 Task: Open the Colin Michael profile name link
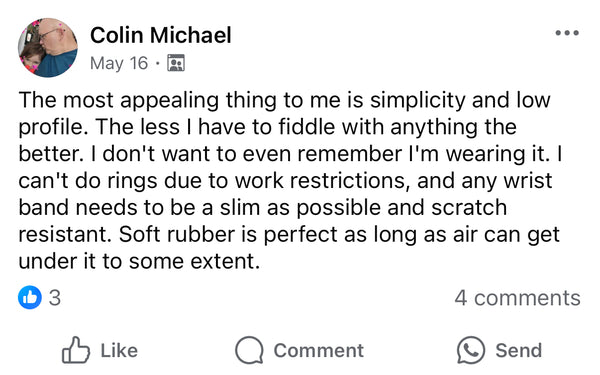161,35
